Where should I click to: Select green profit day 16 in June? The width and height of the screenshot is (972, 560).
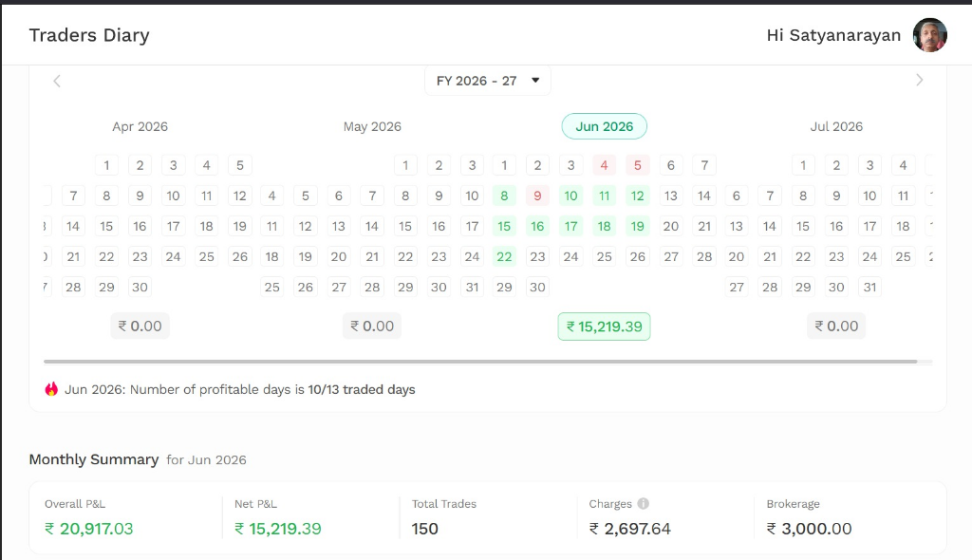point(537,226)
